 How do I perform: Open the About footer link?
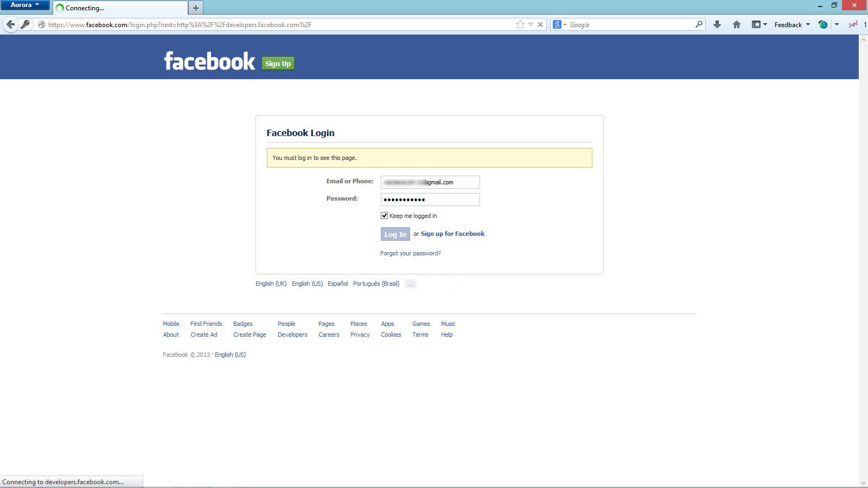coord(171,335)
